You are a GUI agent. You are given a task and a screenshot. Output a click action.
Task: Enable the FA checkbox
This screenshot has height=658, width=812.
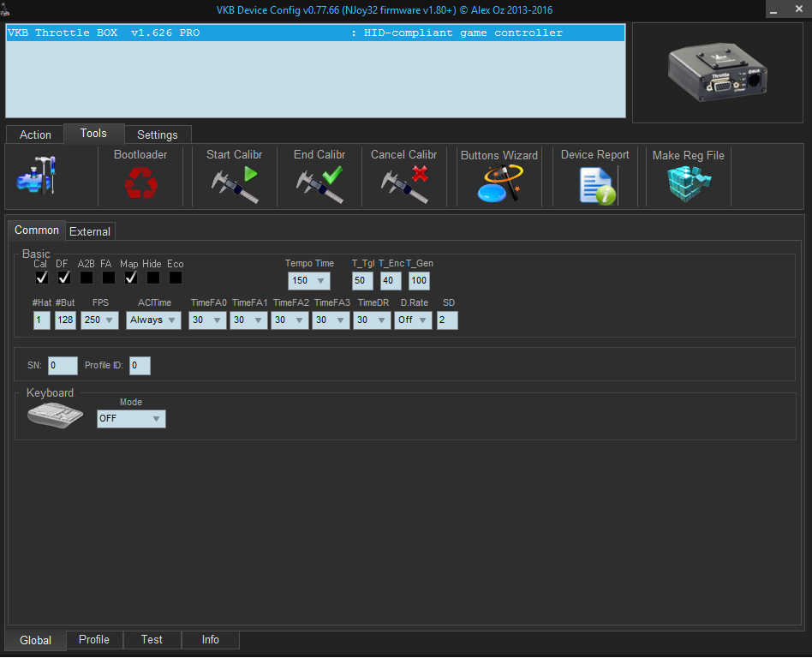click(109, 278)
